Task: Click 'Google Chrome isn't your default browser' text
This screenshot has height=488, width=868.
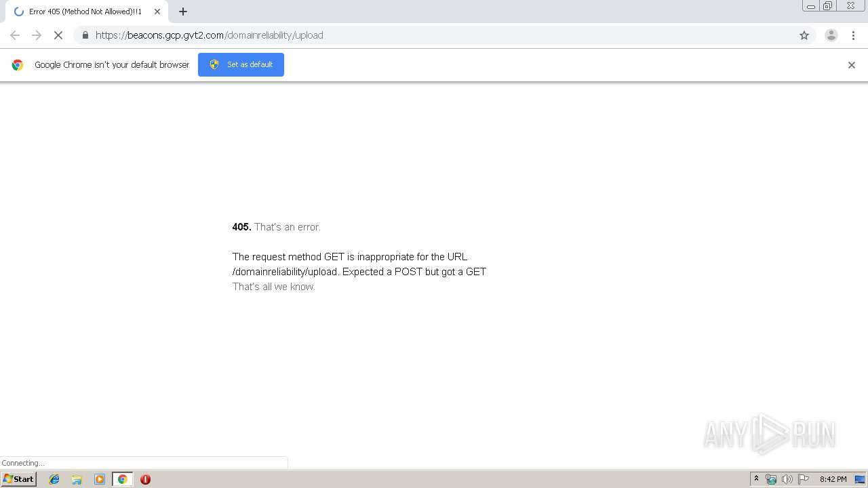Action: point(112,65)
